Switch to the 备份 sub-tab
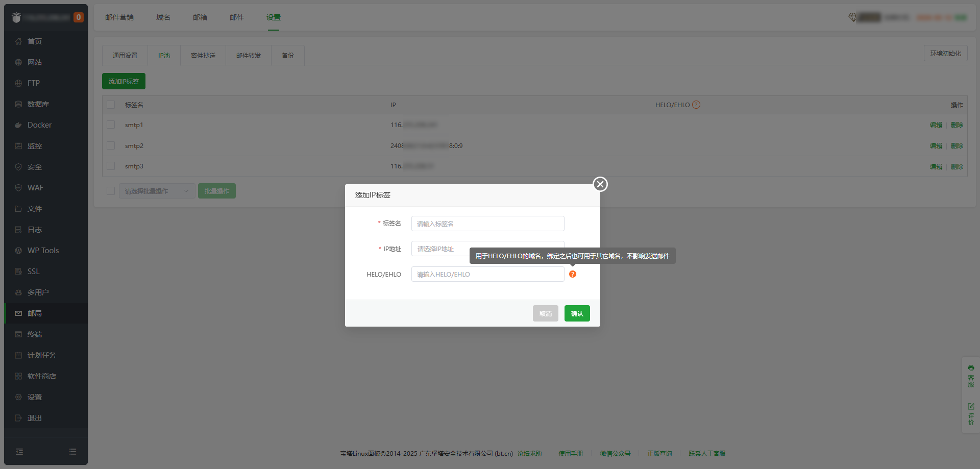The height and width of the screenshot is (469, 980). (x=288, y=55)
